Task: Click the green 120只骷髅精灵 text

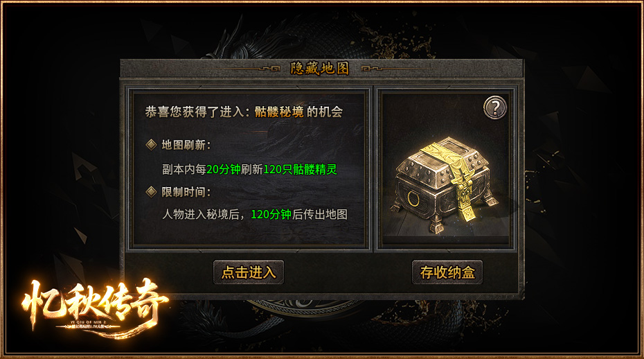Action: (x=300, y=169)
